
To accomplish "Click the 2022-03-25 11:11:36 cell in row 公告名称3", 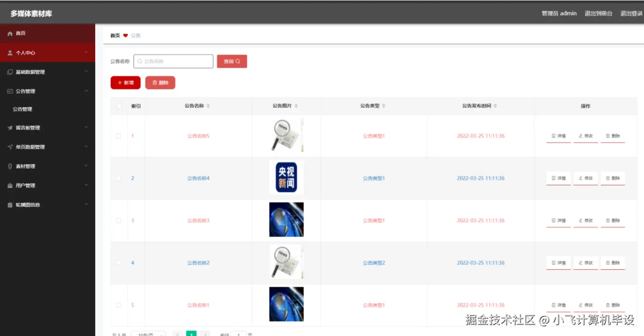I will (x=481, y=221).
